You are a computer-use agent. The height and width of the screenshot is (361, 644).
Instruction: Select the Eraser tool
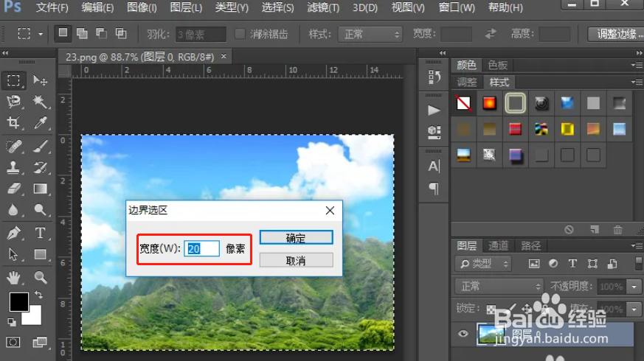13,189
